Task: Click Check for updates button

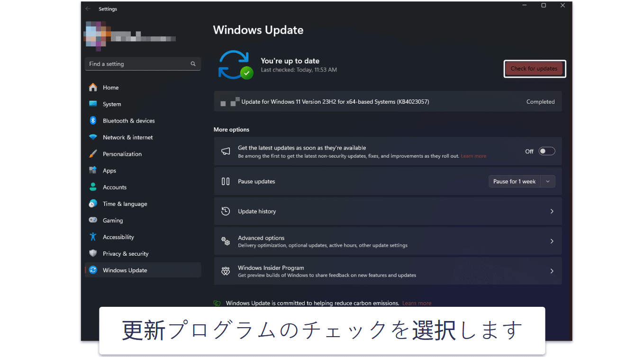Action: 534,69
